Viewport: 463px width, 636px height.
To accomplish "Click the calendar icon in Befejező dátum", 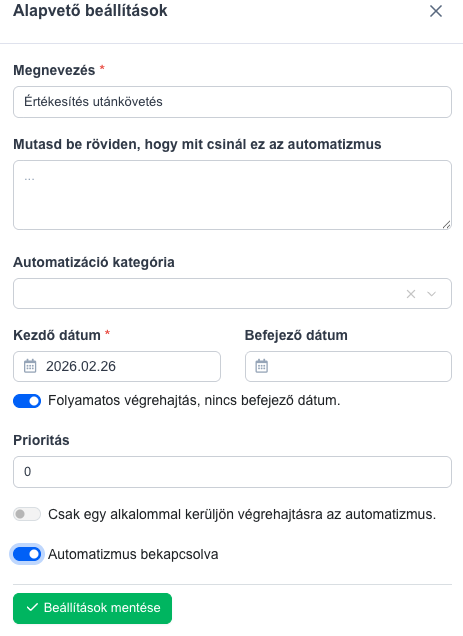I will click(x=262, y=366).
